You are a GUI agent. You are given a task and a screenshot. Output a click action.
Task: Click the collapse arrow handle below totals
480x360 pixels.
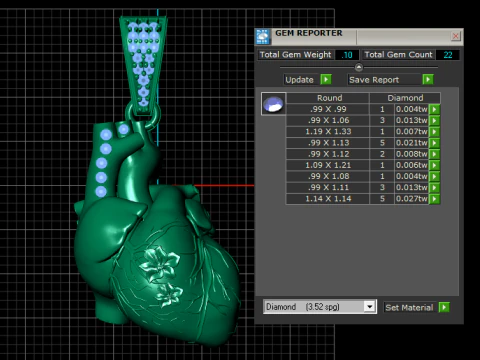point(359,68)
